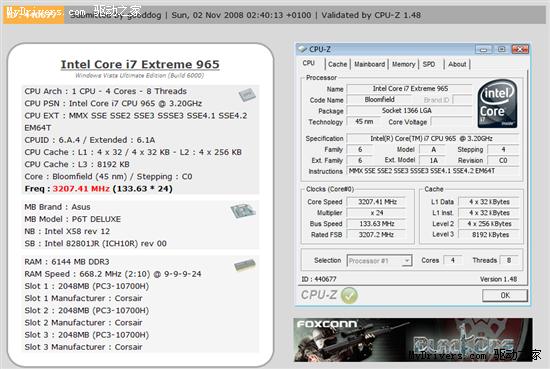The height and width of the screenshot is (369, 550).
Task: Click the Threads value 8
Action: click(x=509, y=260)
